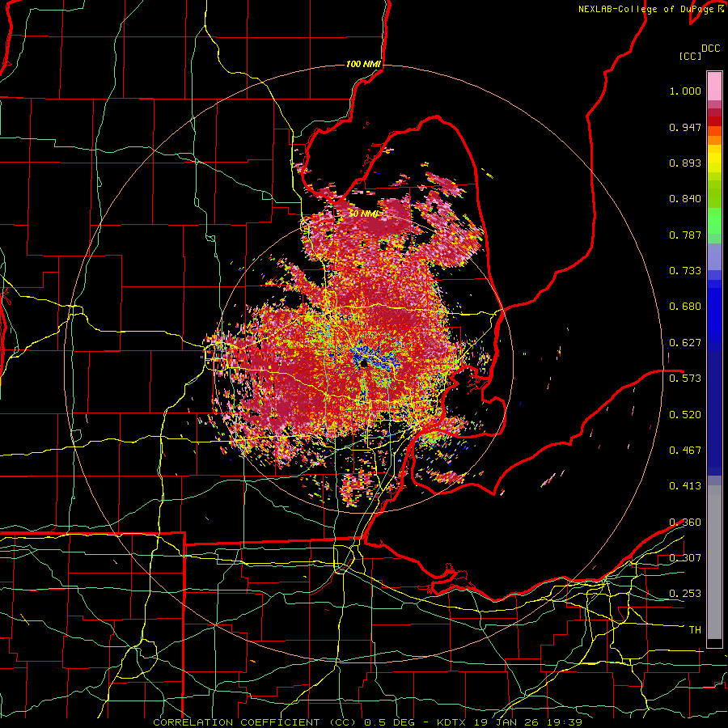Screen dimensions: 728x728
Task: Click the 0.467 scale label
Action: point(685,450)
